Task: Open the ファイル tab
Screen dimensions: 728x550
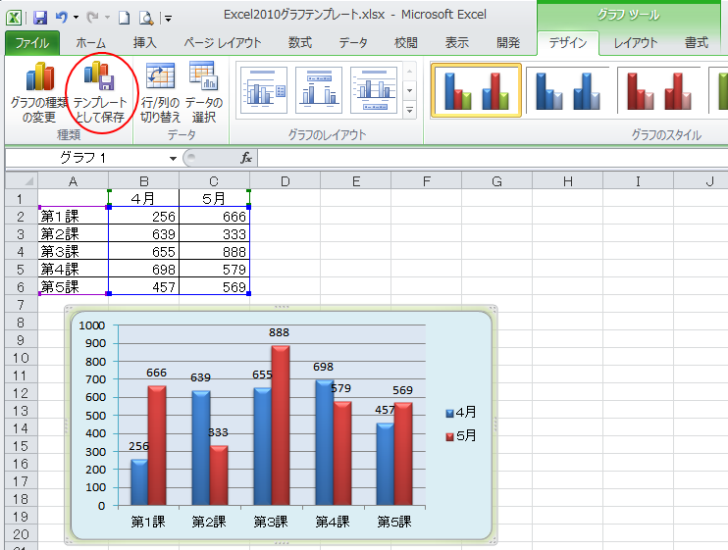Action: (32, 43)
